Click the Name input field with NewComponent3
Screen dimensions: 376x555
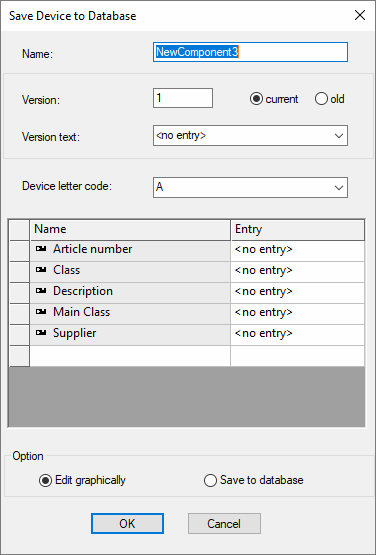(250, 52)
